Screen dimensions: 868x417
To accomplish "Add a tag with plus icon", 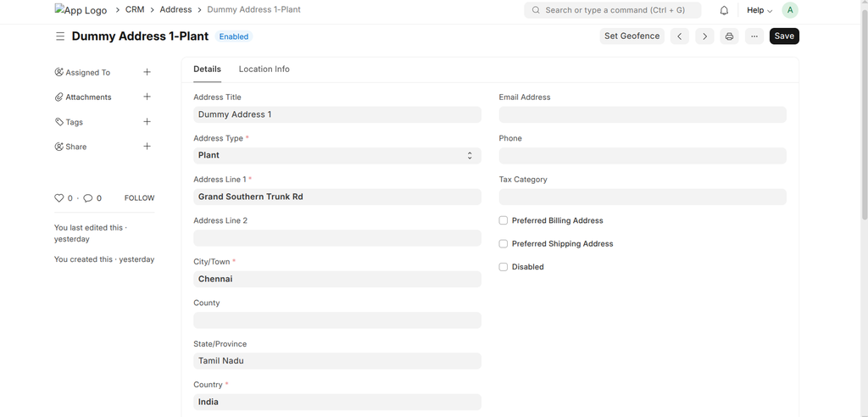I will point(147,121).
